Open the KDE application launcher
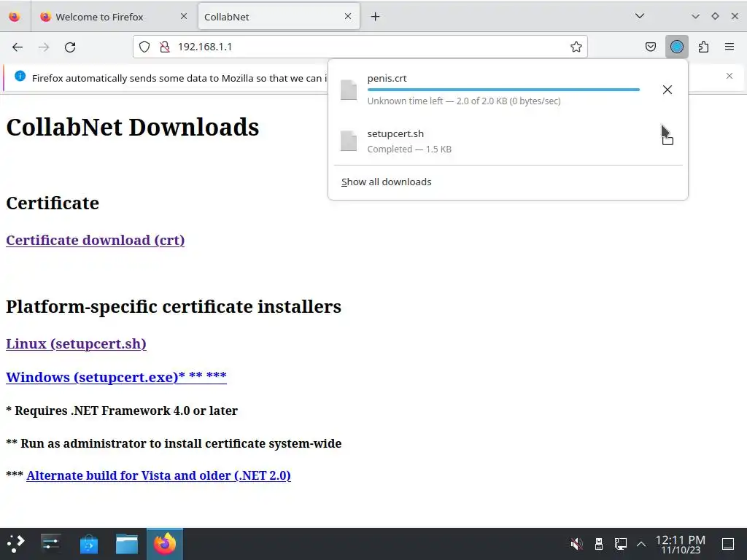The image size is (747, 560). coord(16,543)
